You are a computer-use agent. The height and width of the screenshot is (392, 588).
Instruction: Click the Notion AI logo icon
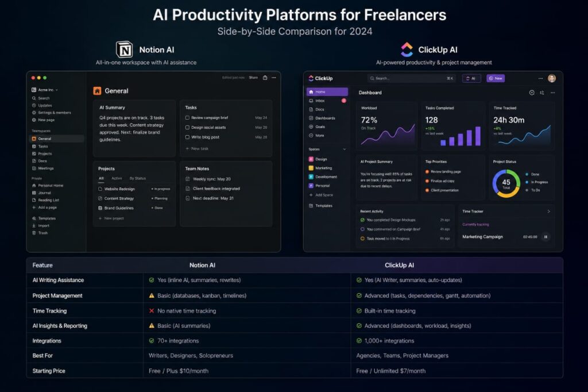tap(124, 50)
